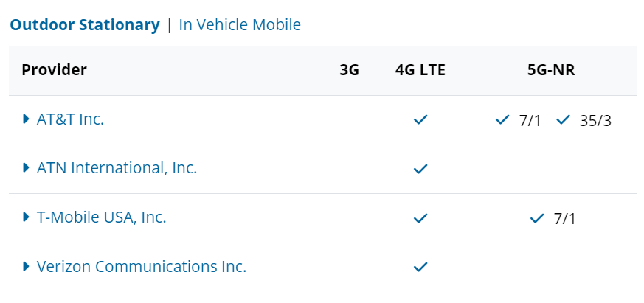Expand the T-Mobile USA, Inc. row arrow

point(27,217)
